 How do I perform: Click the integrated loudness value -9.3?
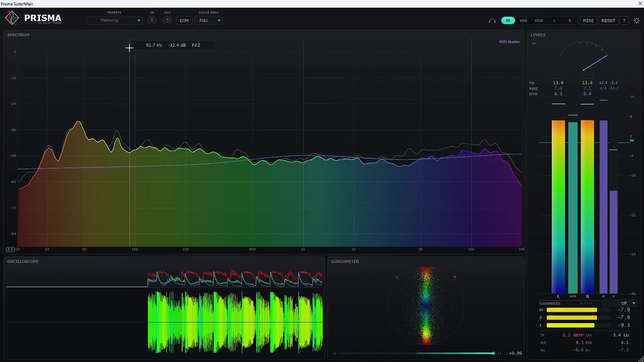[x=623, y=325]
